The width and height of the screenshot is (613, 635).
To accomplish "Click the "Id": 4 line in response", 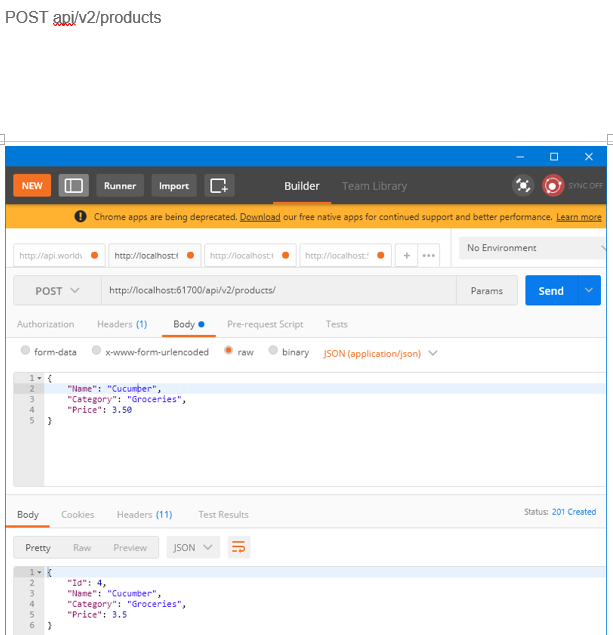I will 86,583.
